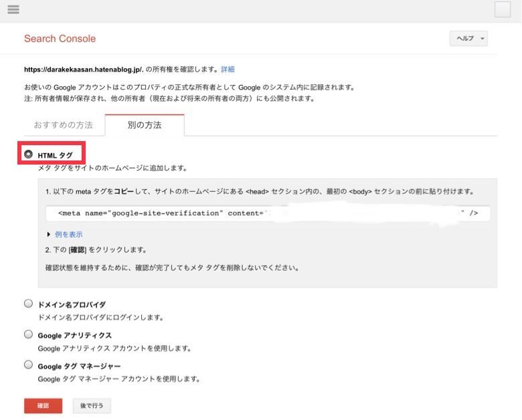Viewport: 522px width, 420px height.
Task: Select the ドメイン名プロバイダ radio button
Action: pyautogui.click(x=28, y=303)
